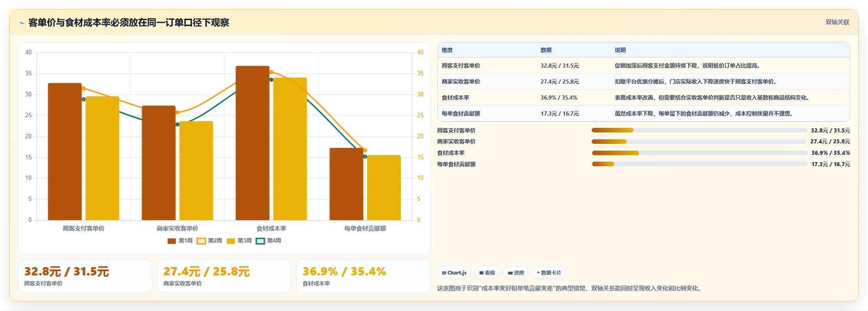
Task: Toggle the 第4周 legend item
Action: click(x=268, y=241)
